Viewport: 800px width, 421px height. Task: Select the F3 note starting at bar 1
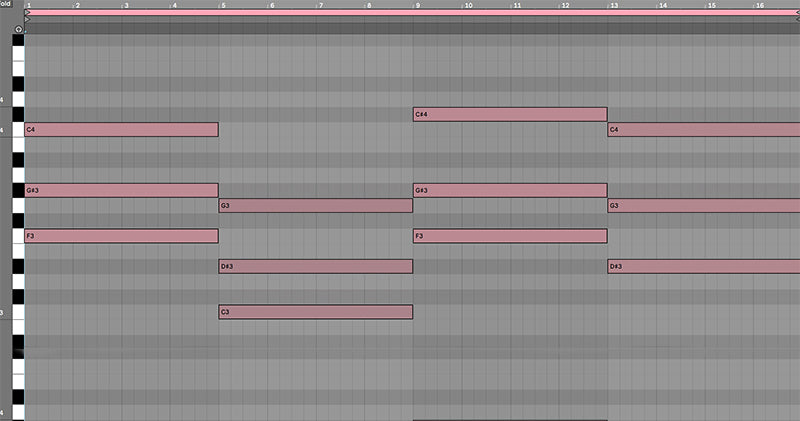point(121,236)
